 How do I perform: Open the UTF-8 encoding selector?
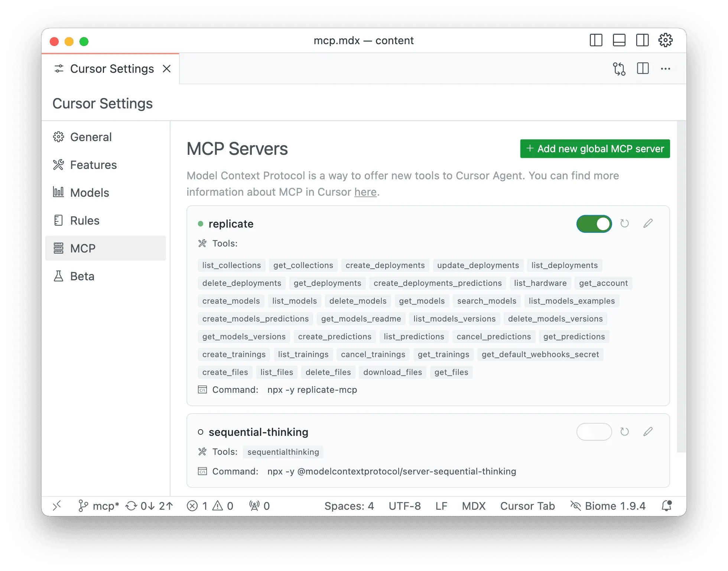tap(404, 506)
